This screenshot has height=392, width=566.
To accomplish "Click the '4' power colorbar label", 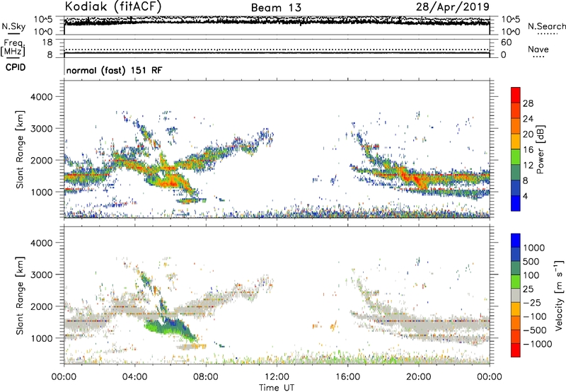I will [x=525, y=196].
